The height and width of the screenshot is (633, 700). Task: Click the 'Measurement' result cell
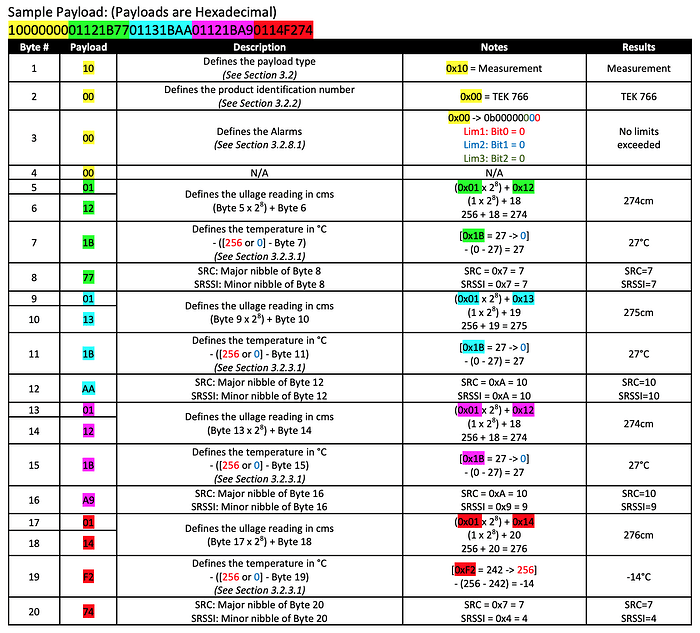638,68
